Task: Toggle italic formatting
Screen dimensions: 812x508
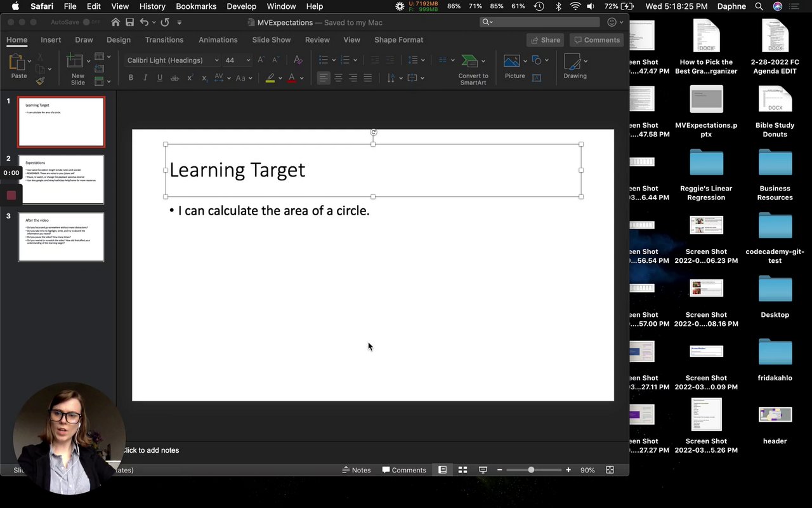Action: pos(145,78)
